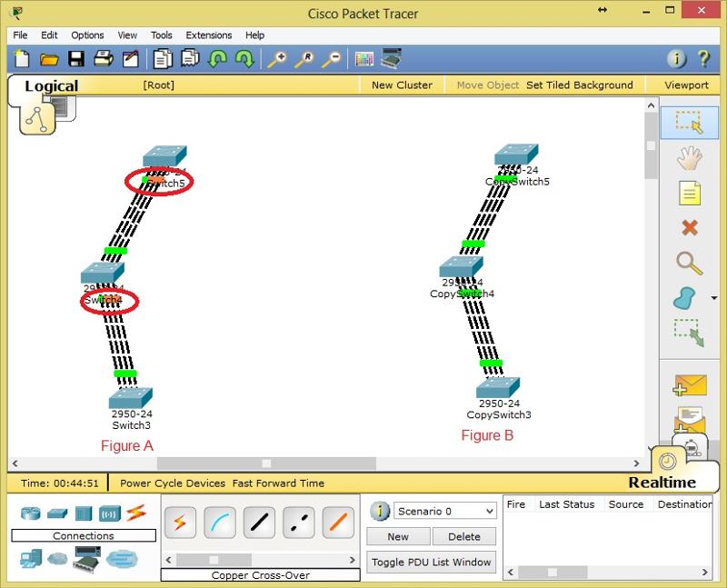
Task: Click Fast Forward Time
Action: (x=278, y=483)
